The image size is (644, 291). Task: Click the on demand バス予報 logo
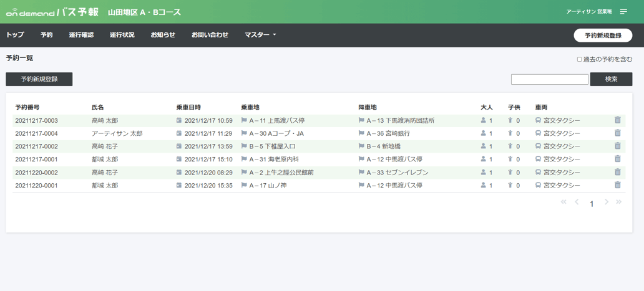[x=52, y=12]
